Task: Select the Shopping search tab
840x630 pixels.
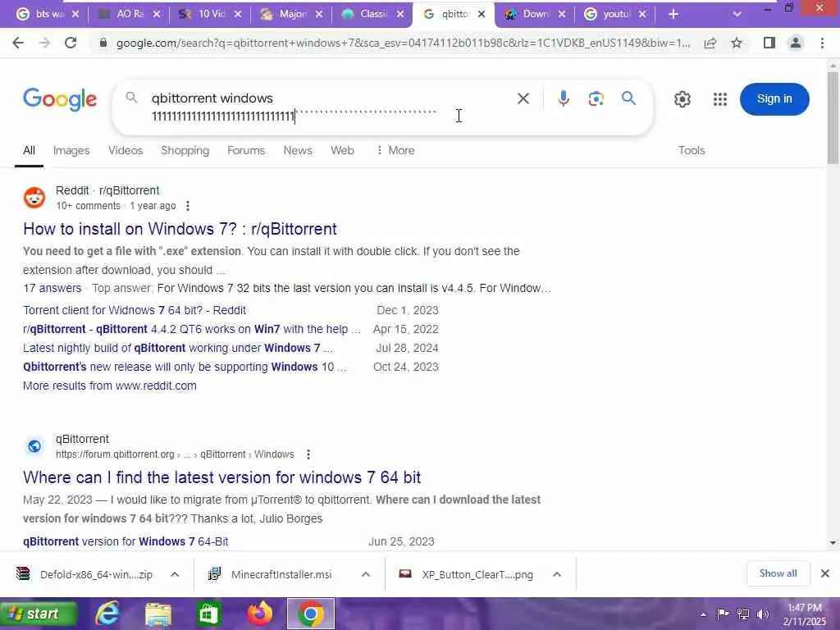Action: pyautogui.click(x=185, y=151)
